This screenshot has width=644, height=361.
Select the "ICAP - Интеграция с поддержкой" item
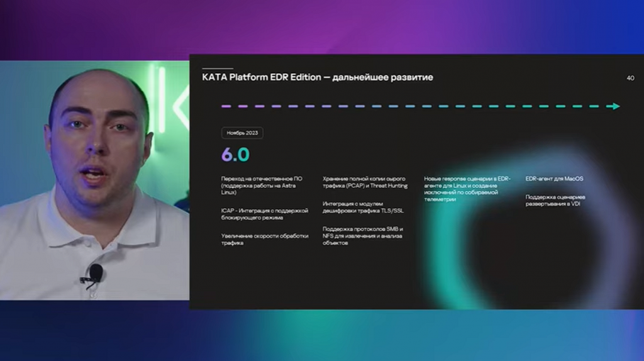pyautogui.click(x=265, y=214)
